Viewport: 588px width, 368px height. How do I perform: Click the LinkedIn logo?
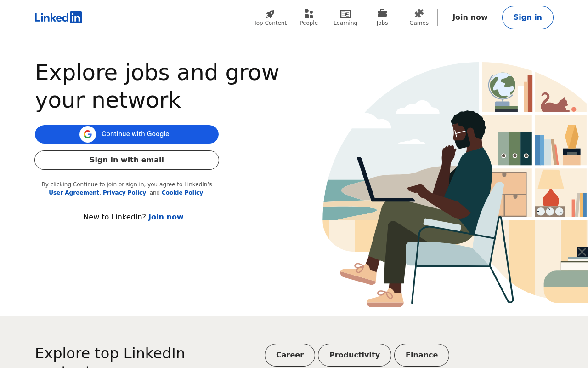[x=58, y=17]
